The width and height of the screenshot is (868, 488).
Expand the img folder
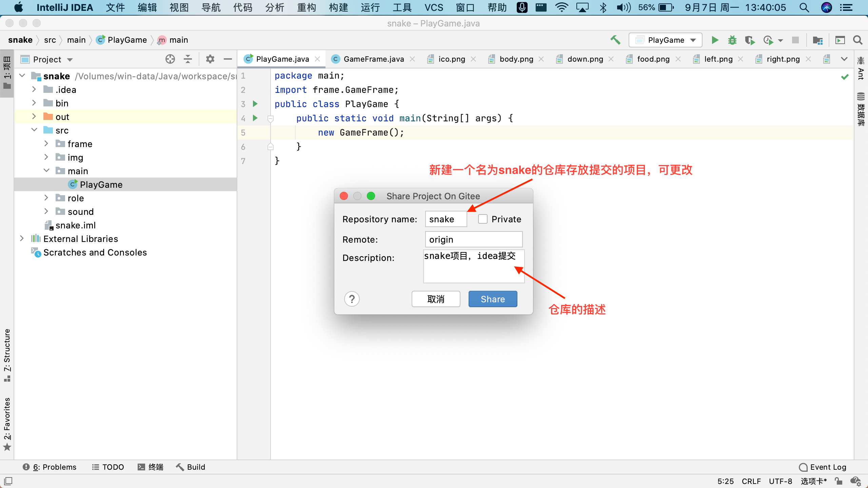(46, 157)
